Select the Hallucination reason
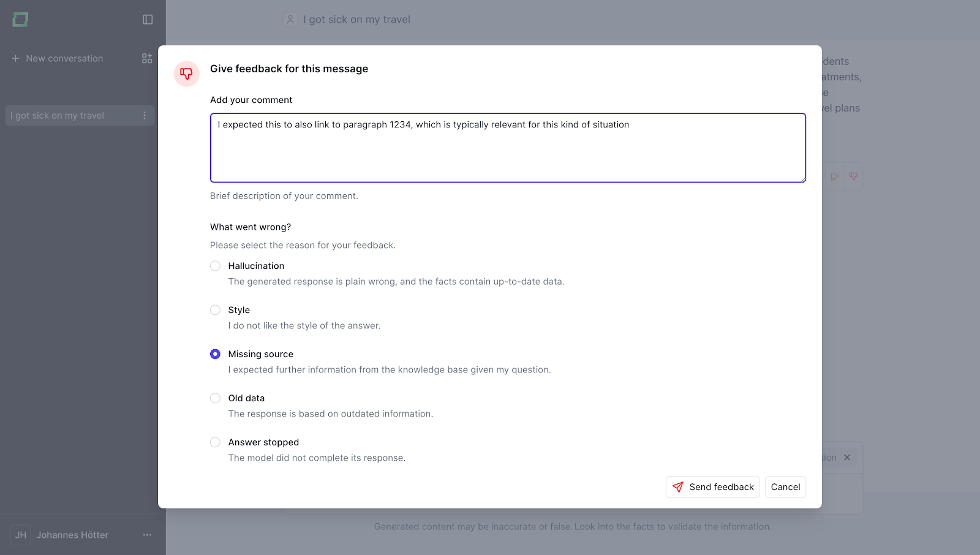The height and width of the screenshot is (555, 980). tap(215, 266)
